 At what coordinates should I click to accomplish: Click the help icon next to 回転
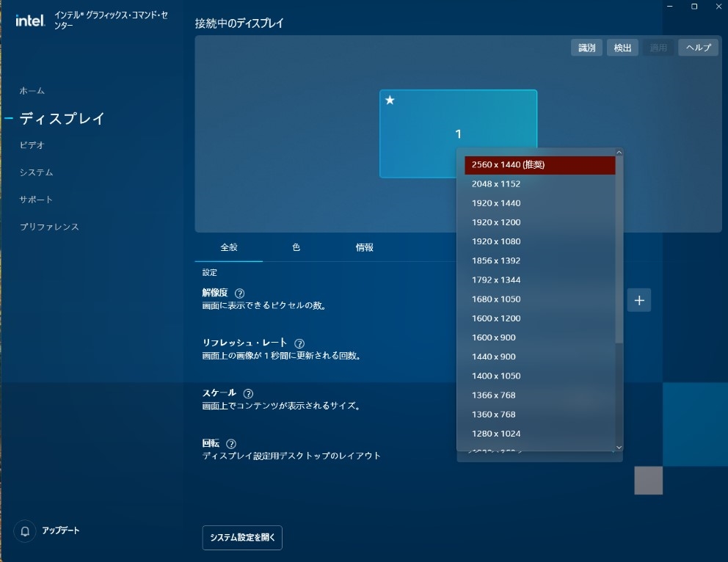(230, 444)
